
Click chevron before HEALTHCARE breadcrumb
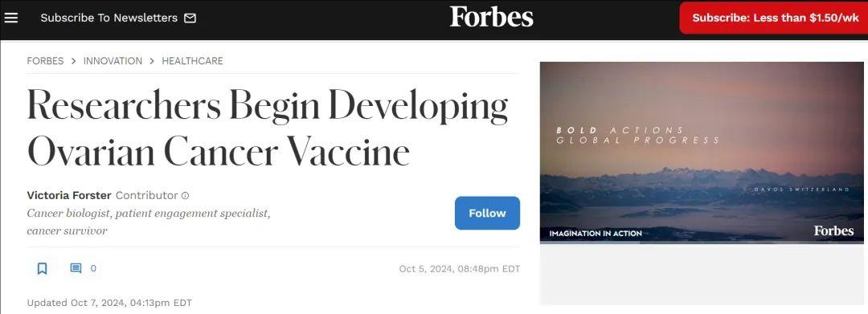152,61
